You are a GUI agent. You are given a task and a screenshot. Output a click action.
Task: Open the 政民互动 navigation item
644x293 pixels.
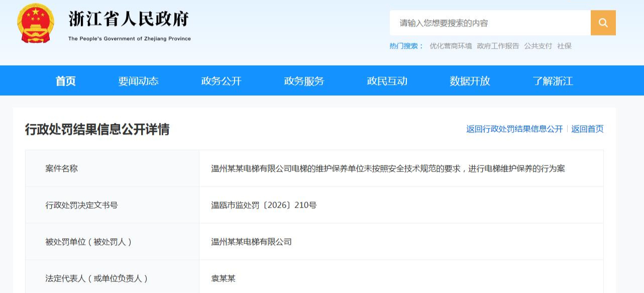click(x=387, y=81)
